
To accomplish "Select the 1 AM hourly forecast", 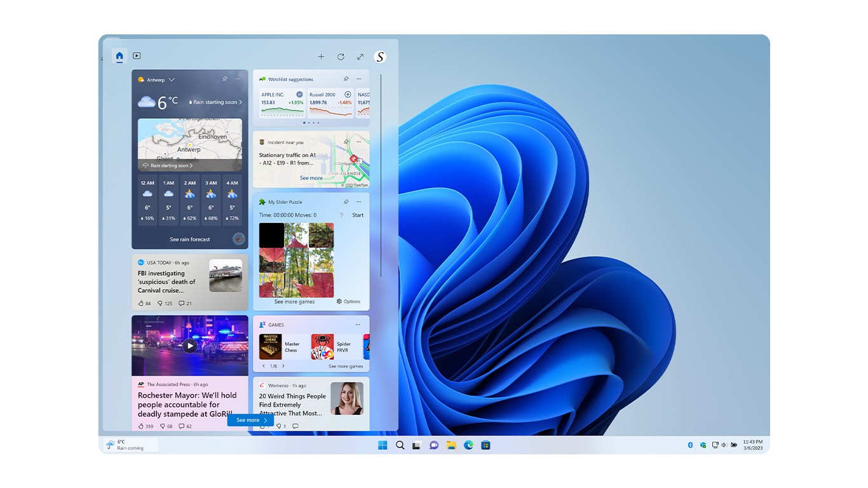I will [x=168, y=201].
